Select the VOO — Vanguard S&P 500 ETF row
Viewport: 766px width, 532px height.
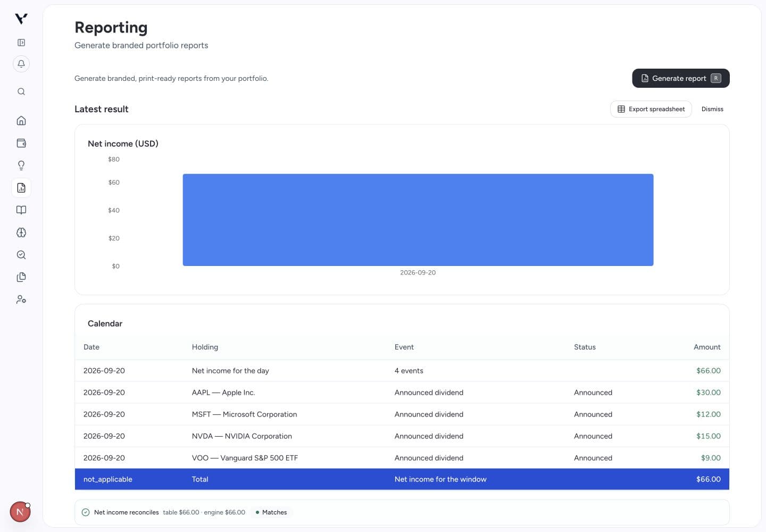pos(402,458)
